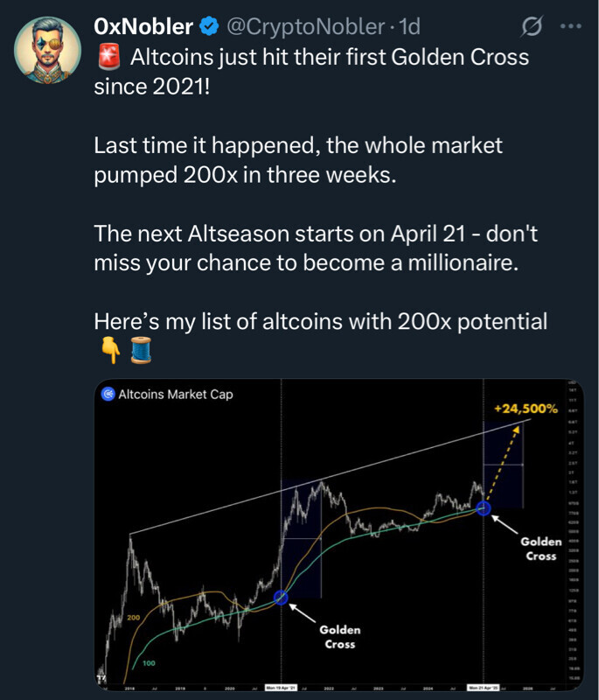Viewport: 599px width, 700px height.
Task: Click the blue verified badge
Action: pos(209,27)
